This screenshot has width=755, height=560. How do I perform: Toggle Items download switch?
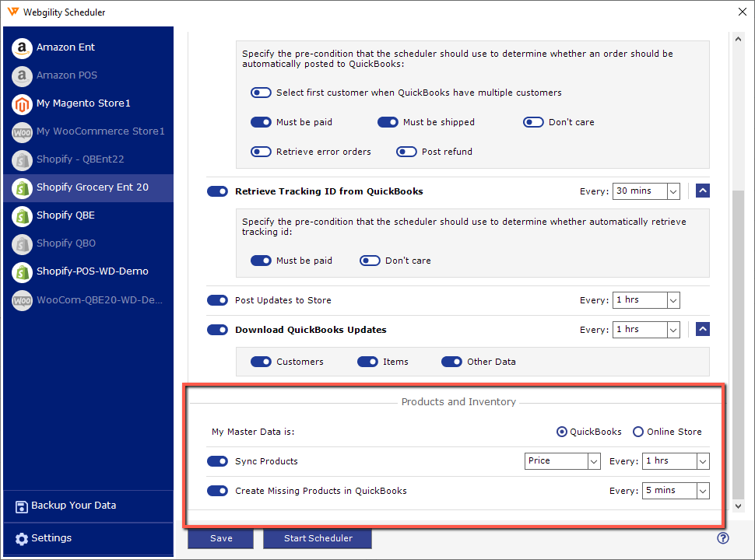[x=367, y=362]
